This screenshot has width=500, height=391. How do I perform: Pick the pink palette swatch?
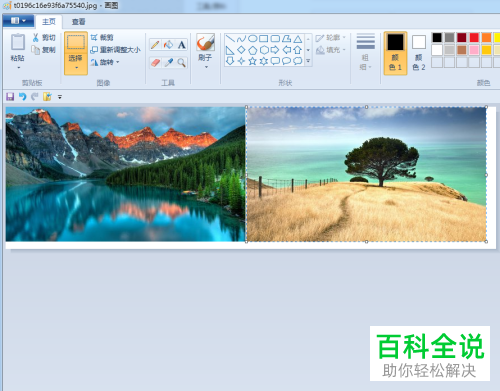tap(474, 50)
